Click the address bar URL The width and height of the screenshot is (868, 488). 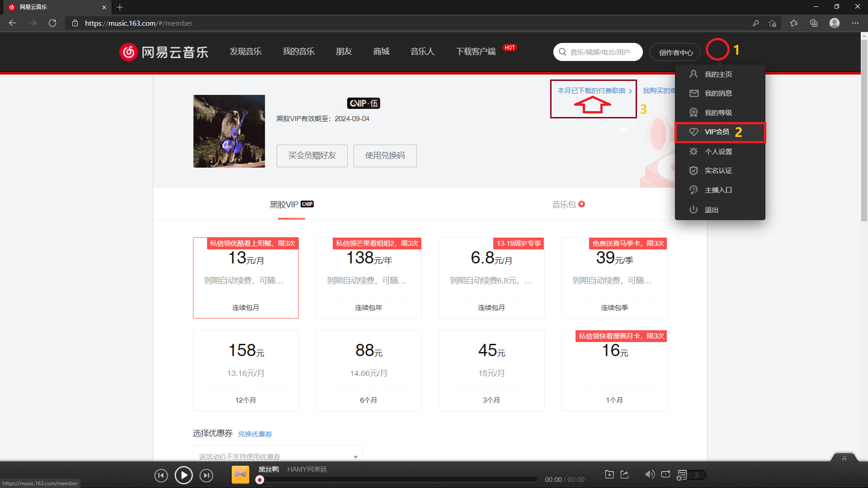click(138, 23)
